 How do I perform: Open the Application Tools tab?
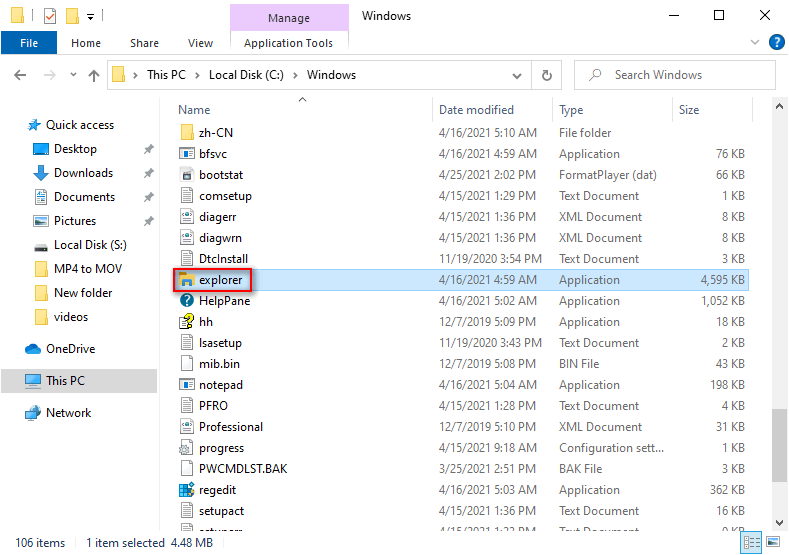[288, 43]
